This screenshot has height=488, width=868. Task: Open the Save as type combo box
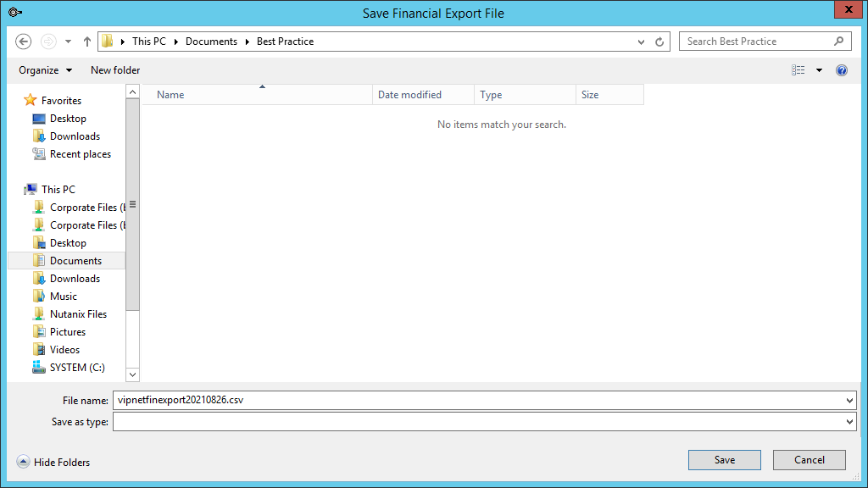484,422
